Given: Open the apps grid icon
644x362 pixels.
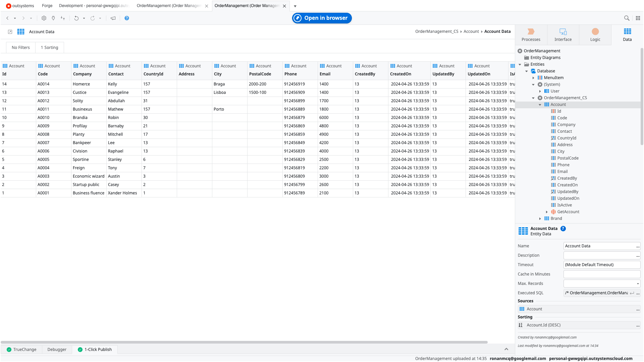Looking at the screenshot, I should (638, 18).
